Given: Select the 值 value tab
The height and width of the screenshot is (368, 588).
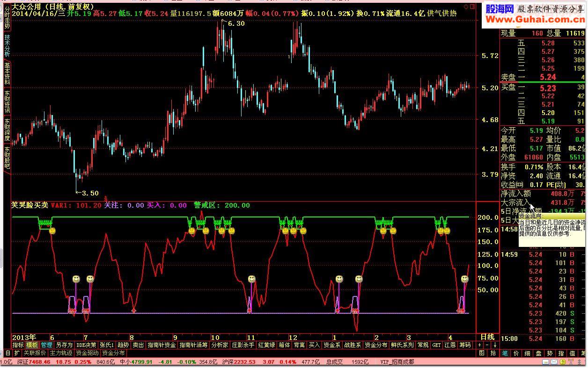Looking at the screenshot, I should (573, 354).
